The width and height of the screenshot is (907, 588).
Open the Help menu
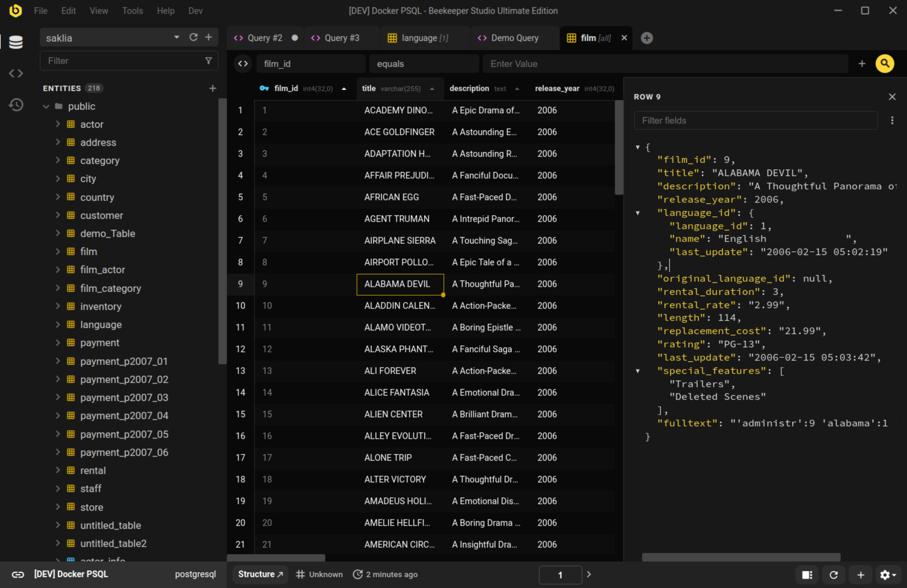(166, 11)
